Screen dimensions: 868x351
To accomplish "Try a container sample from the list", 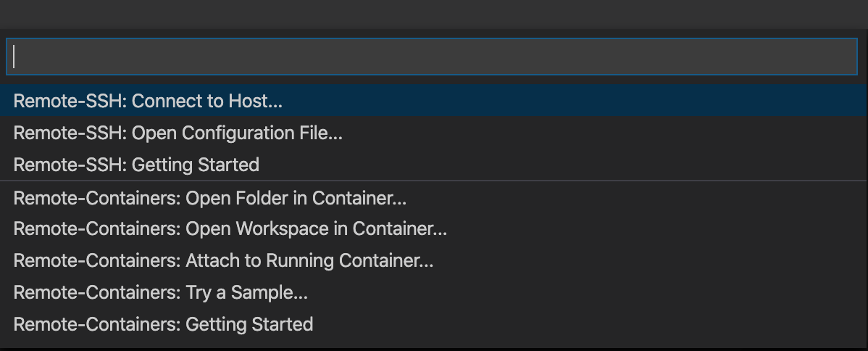I will [x=434, y=292].
